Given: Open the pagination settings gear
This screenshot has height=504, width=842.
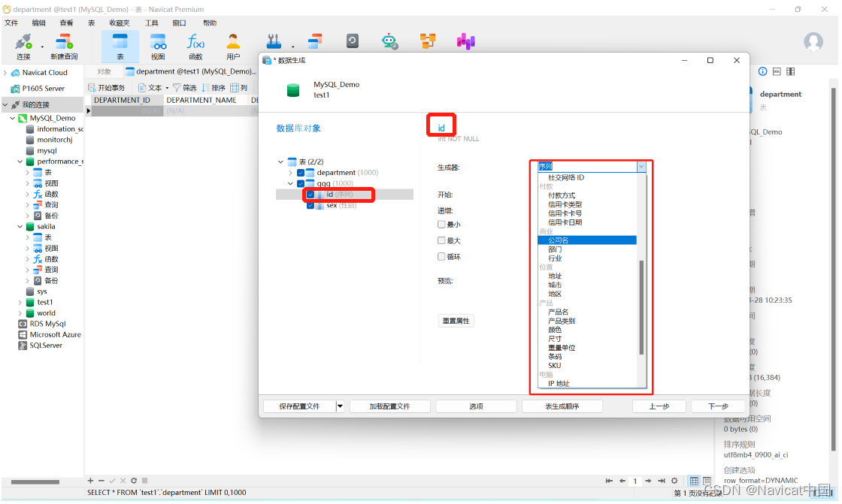Looking at the screenshot, I should pos(674,481).
